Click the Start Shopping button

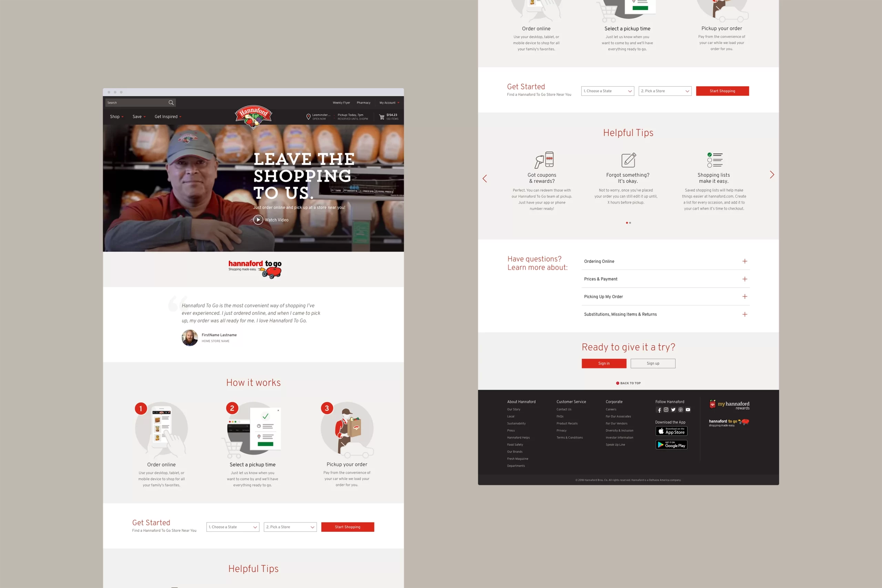click(347, 527)
